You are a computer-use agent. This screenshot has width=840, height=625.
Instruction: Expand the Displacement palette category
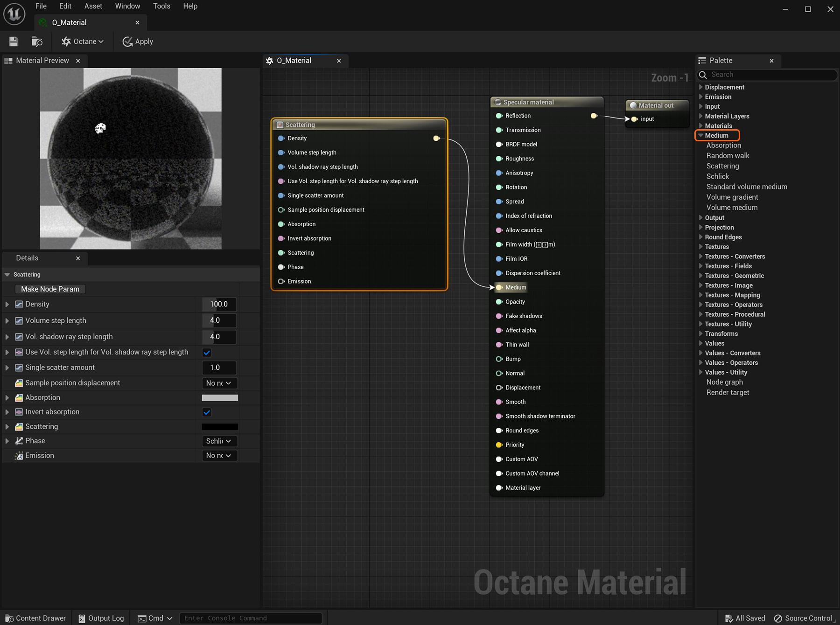[x=701, y=87]
